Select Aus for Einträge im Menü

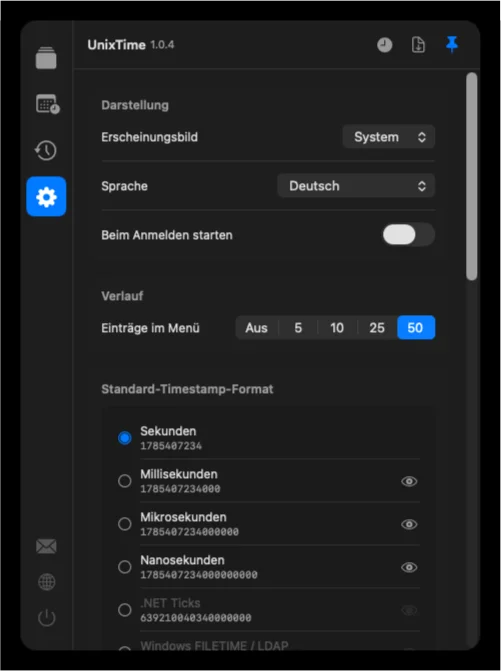[257, 328]
